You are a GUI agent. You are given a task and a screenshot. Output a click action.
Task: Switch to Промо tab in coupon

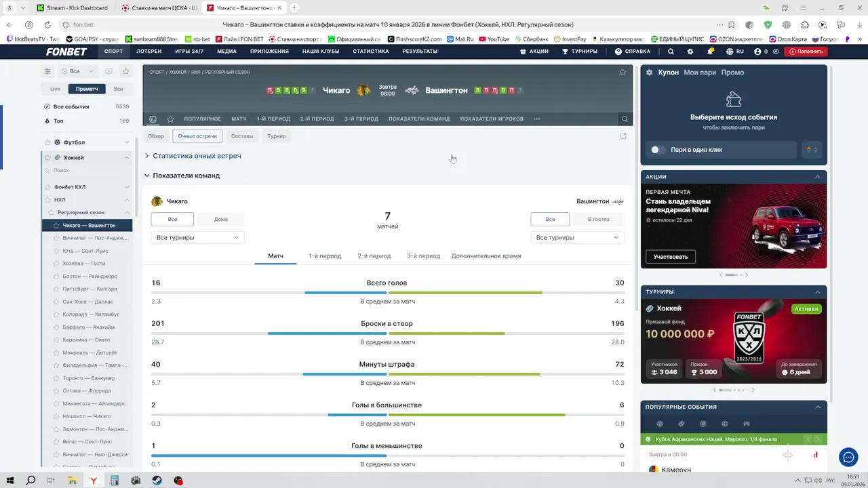732,73
